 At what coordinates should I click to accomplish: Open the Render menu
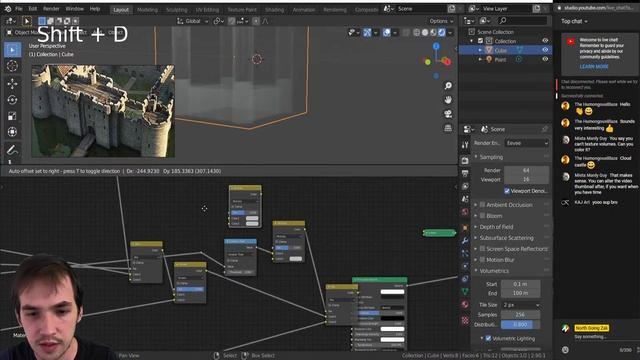[x=51, y=9]
